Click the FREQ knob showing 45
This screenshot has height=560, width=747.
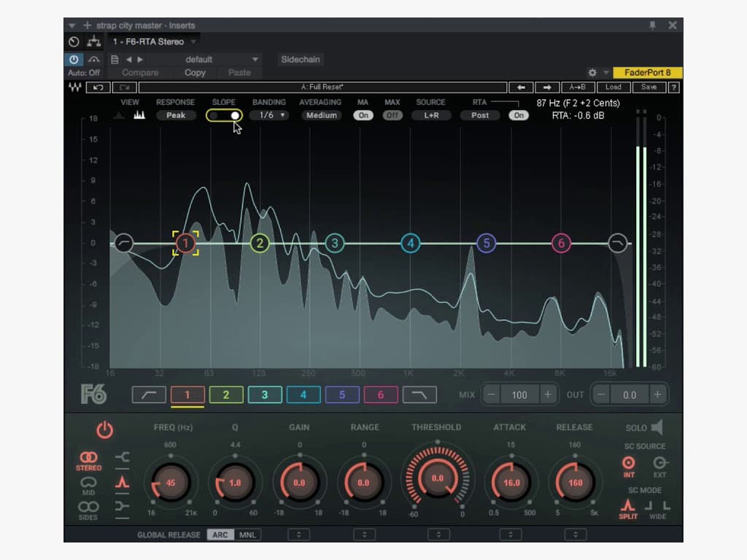click(x=171, y=483)
